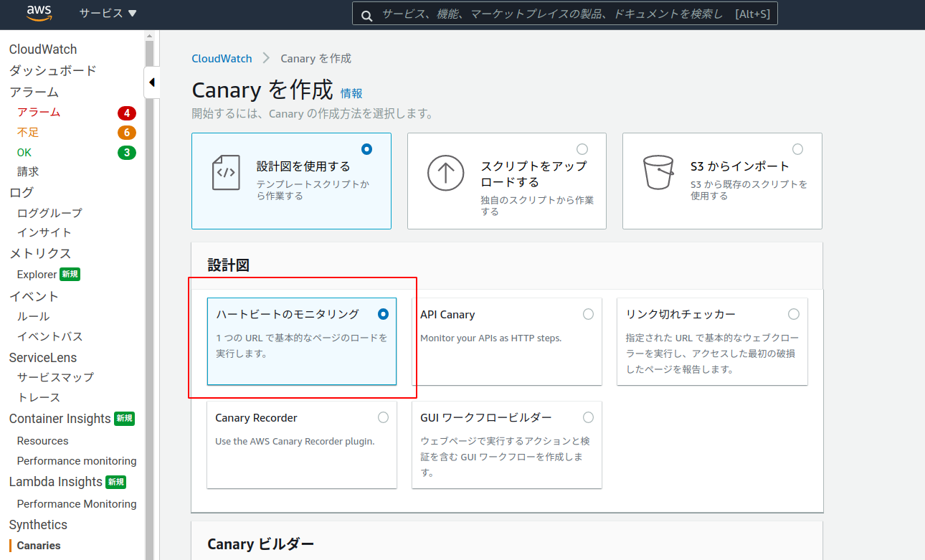Open Synthetics in the sidebar
Image resolution: width=925 pixels, height=560 pixels.
38,525
